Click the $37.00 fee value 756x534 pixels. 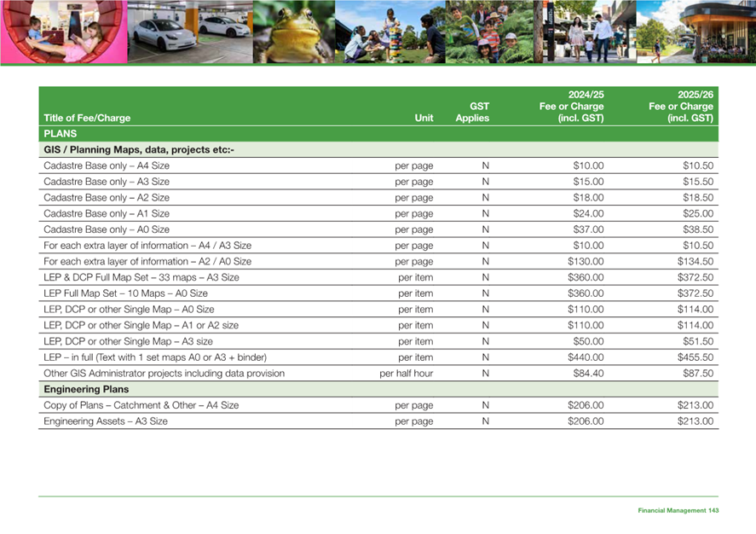click(588, 229)
